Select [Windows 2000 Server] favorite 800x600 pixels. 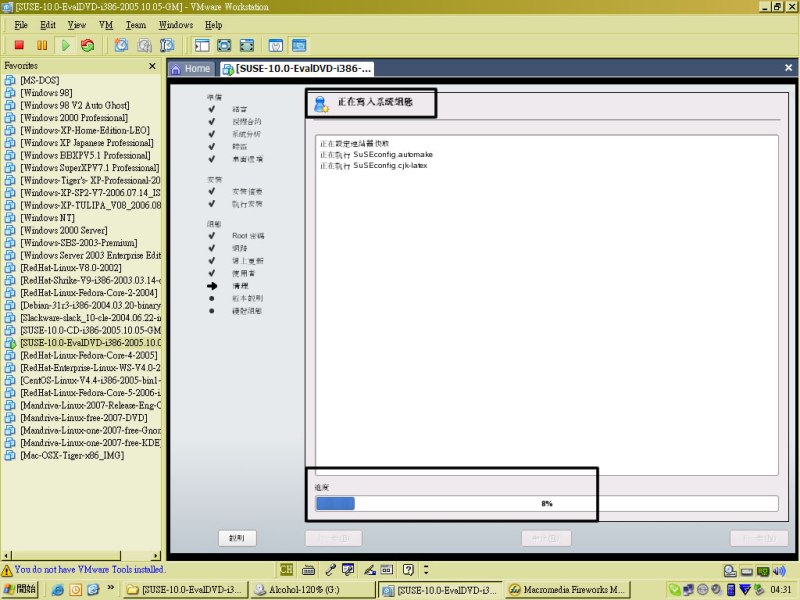64,230
